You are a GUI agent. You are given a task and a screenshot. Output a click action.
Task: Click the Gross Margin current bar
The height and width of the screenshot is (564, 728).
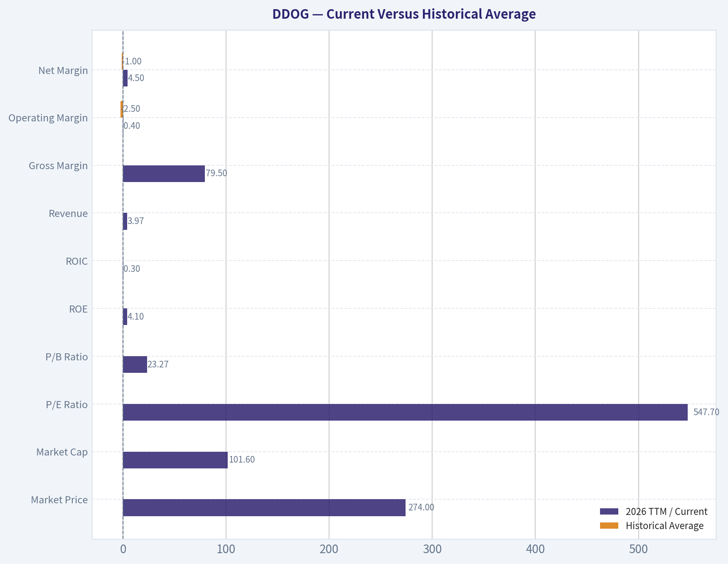click(x=164, y=174)
